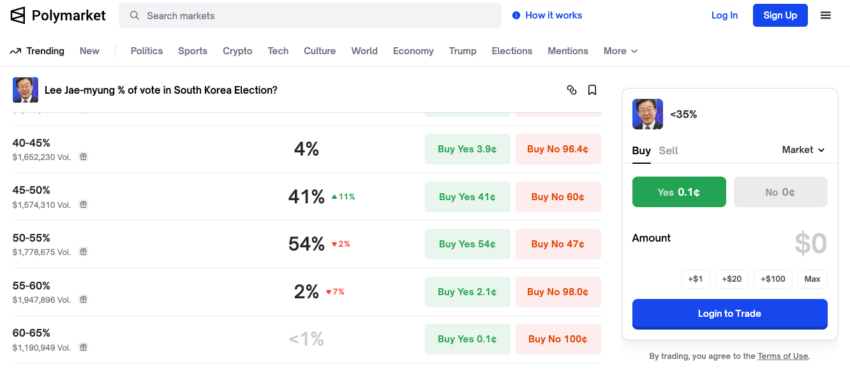
Task: Copy market link via chain icon
Action: coord(571,90)
